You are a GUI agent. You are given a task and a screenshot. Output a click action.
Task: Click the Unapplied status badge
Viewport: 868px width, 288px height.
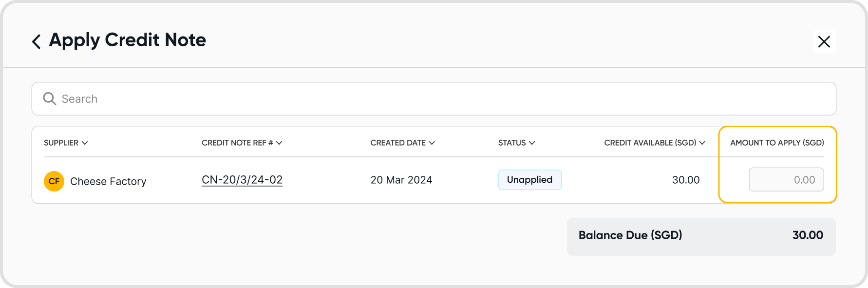[x=529, y=180]
